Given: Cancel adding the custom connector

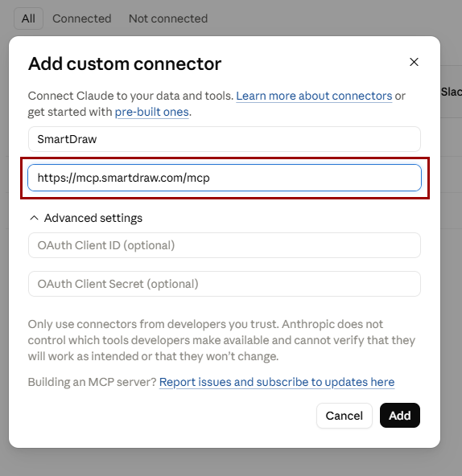Looking at the screenshot, I should click(x=344, y=415).
